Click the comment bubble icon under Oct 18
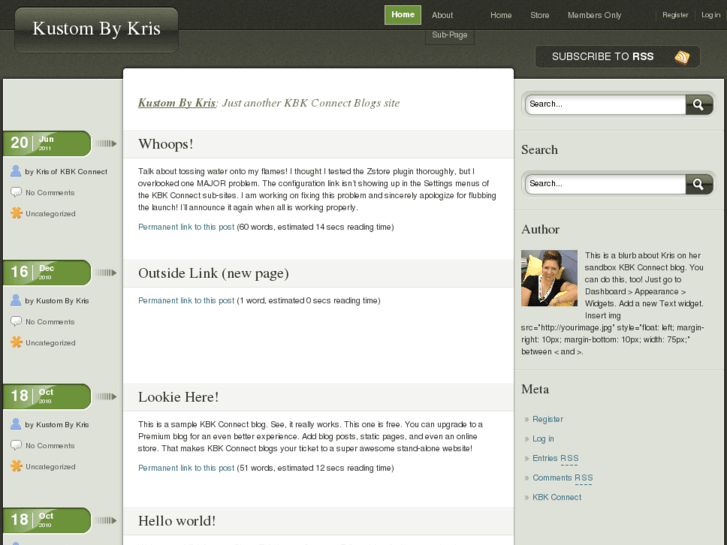The image size is (727, 545). [16, 445]
